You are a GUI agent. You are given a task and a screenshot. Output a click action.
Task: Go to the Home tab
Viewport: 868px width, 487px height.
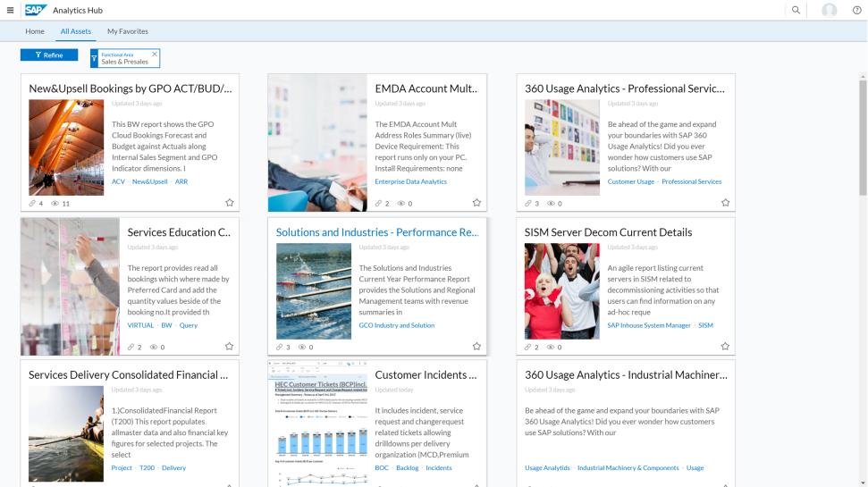pos(35,31)
